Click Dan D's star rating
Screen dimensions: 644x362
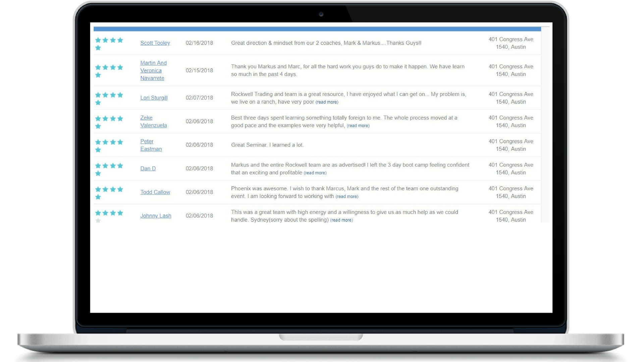tap(109, 169)
